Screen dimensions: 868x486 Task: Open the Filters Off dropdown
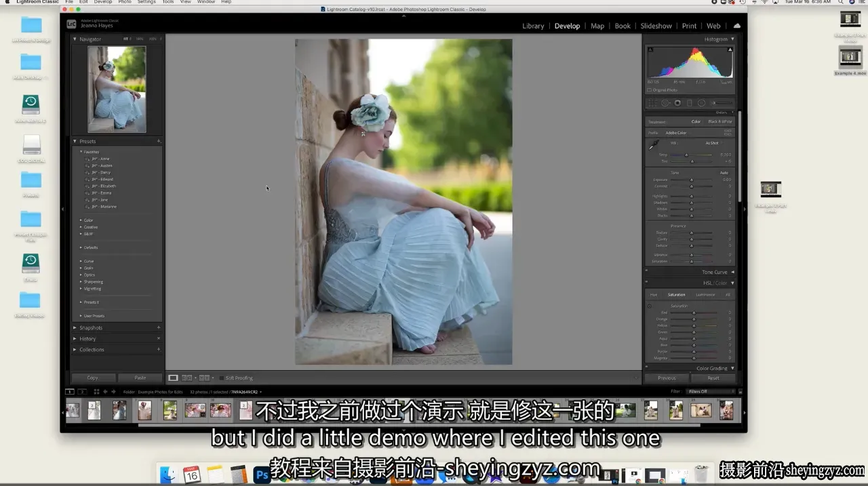[x=711, y=392]
